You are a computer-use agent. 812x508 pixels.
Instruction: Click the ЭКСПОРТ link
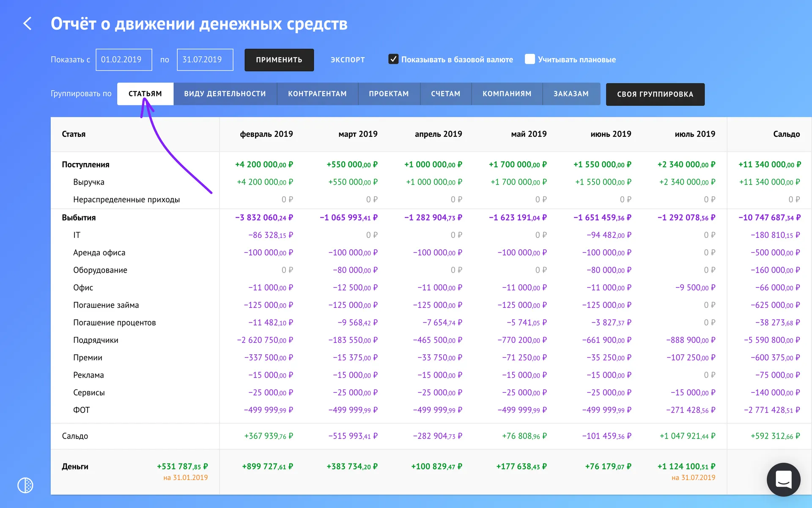pyautogui.click(x=348, y=60)
